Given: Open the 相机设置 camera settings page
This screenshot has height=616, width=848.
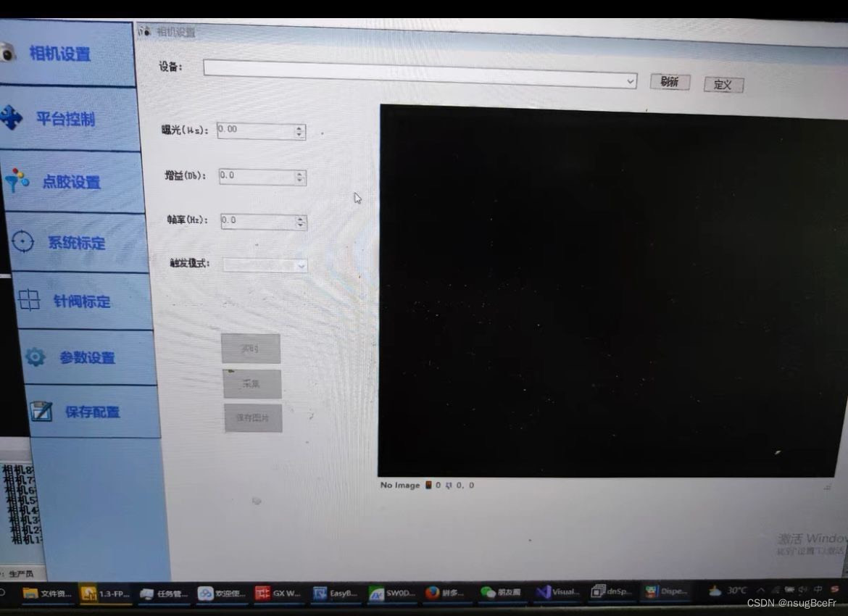Looking at the screenshot, I should tap(66, 54).
